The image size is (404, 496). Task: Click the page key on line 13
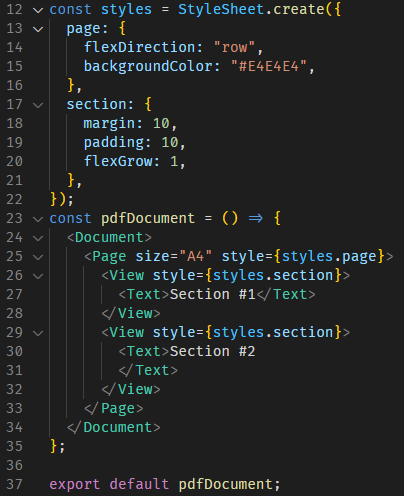(83, 29)
